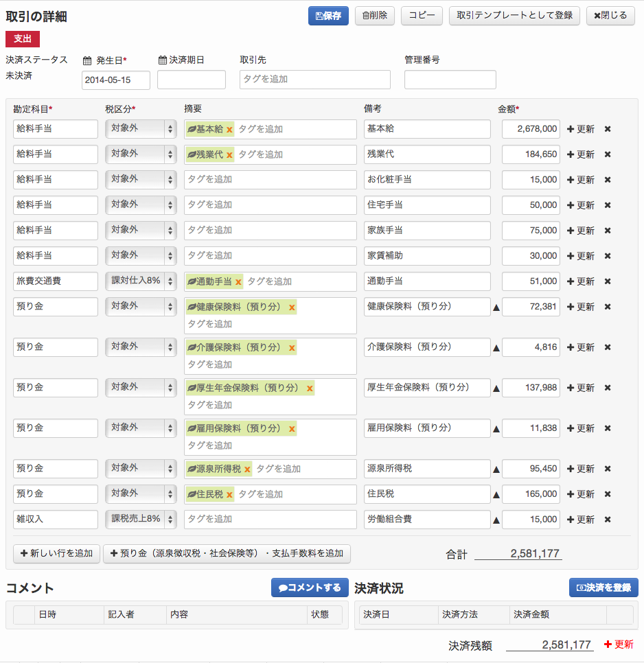Save the transaction with 保存 button
The height and width of the screenshot is (663, 644).
(x=328, y=16)
